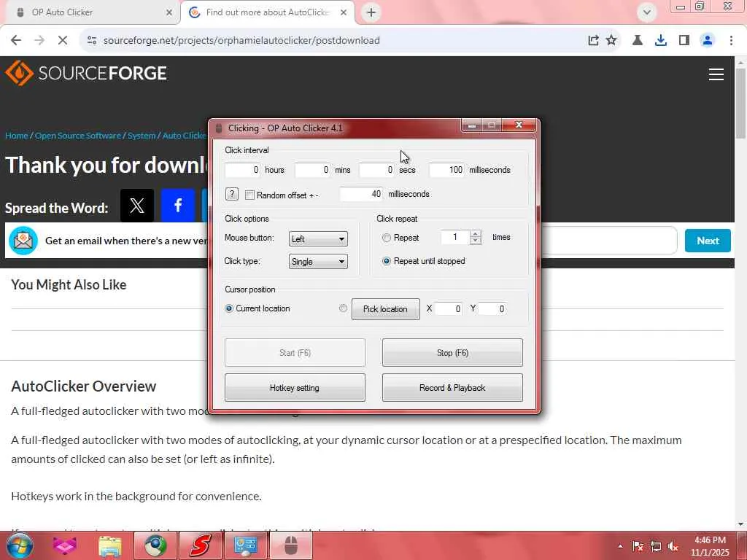
Task: Click the Y coordinate field
Action: tap(492, 308)
